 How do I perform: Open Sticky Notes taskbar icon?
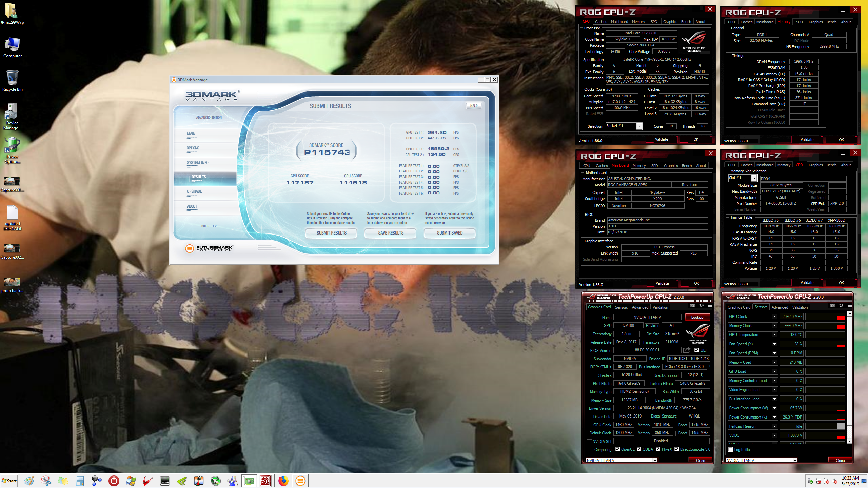coord(63,481)
